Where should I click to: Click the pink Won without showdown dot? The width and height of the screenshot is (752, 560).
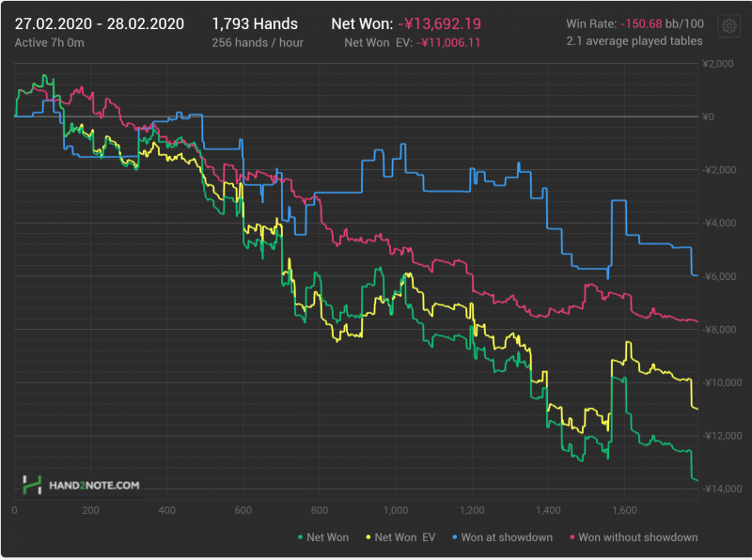coord(571,537)
